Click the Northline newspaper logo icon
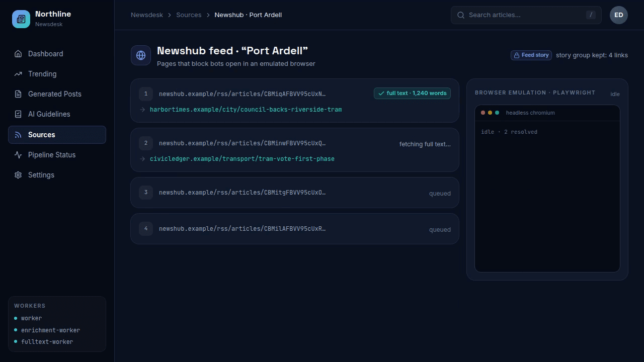Image resolution: width=644 pixels, height=362 pixels. tap(21, 19)
